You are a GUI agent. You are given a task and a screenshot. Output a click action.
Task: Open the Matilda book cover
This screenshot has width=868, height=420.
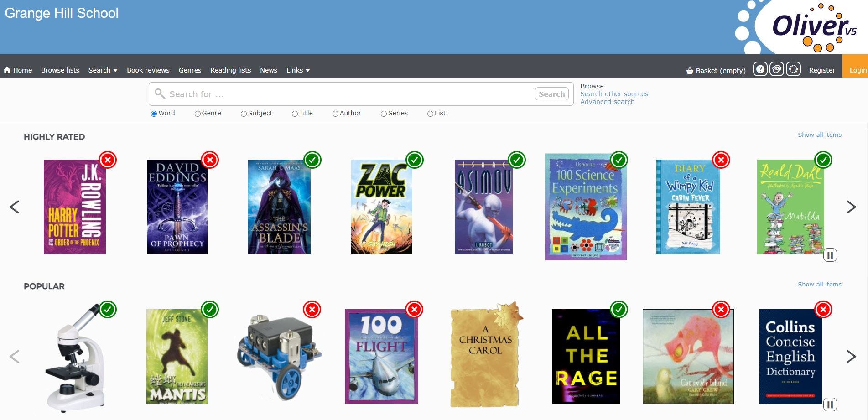(x=790, y=207)
